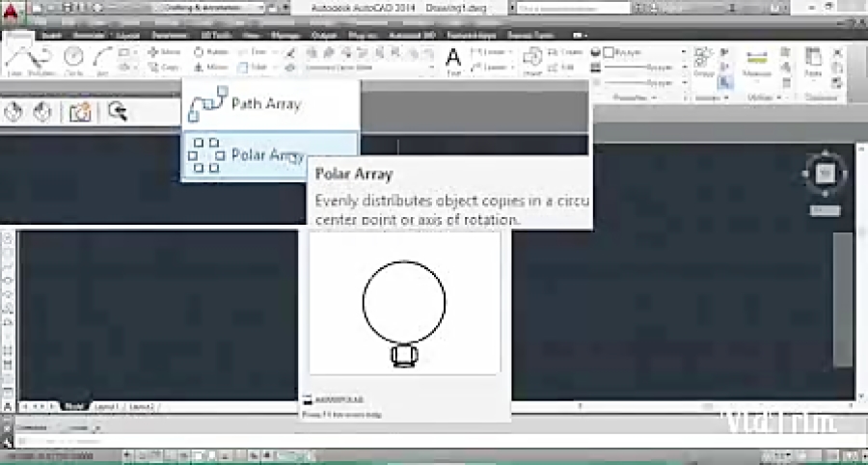Select the Layout2 tab
868x465 pixels.
point(141,406)
